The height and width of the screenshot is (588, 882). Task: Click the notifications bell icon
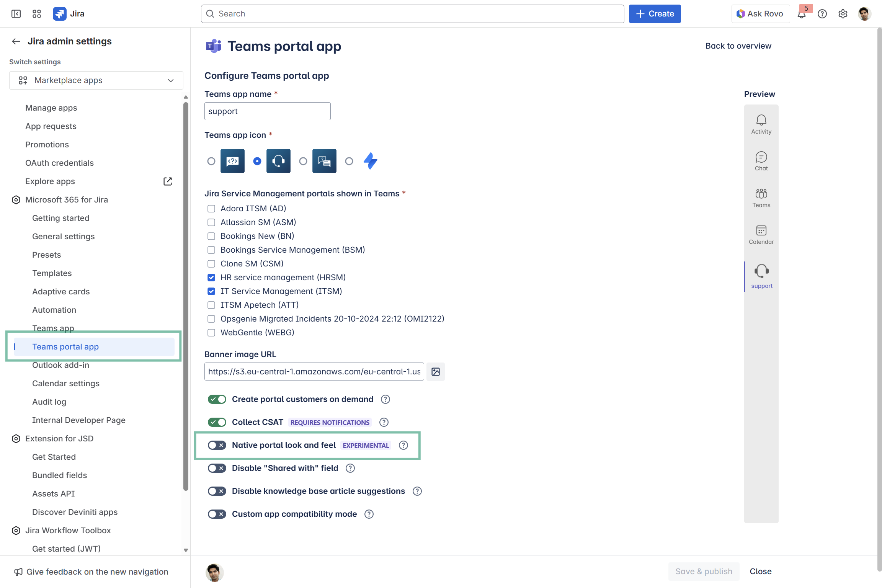point(801,14)
